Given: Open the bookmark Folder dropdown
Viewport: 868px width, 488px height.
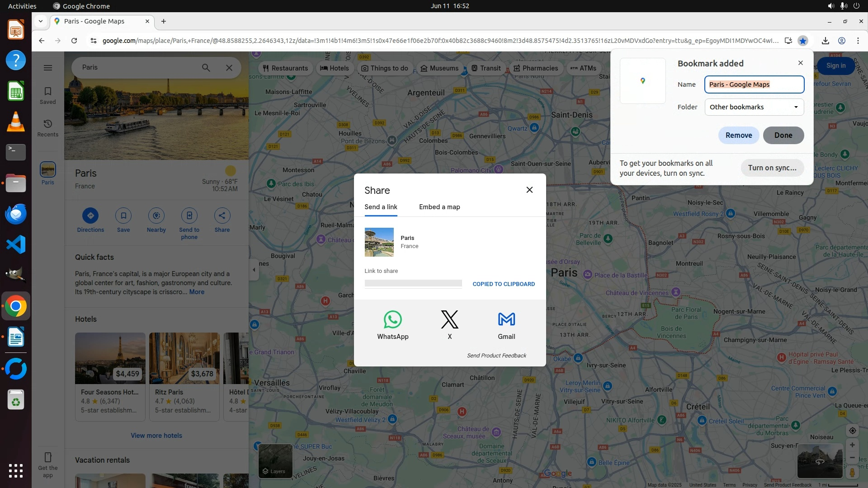Looking at the screenshot, I should tap(754, 107).
